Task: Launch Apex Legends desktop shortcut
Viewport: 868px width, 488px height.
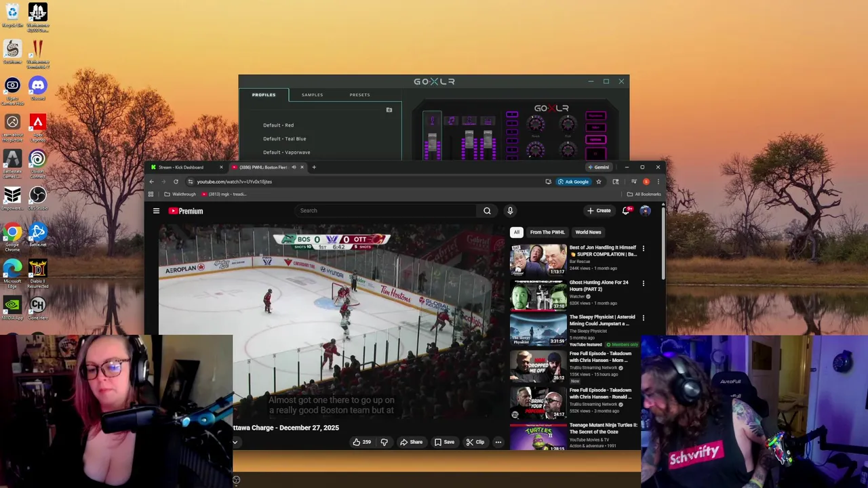Action: (38, 126)
